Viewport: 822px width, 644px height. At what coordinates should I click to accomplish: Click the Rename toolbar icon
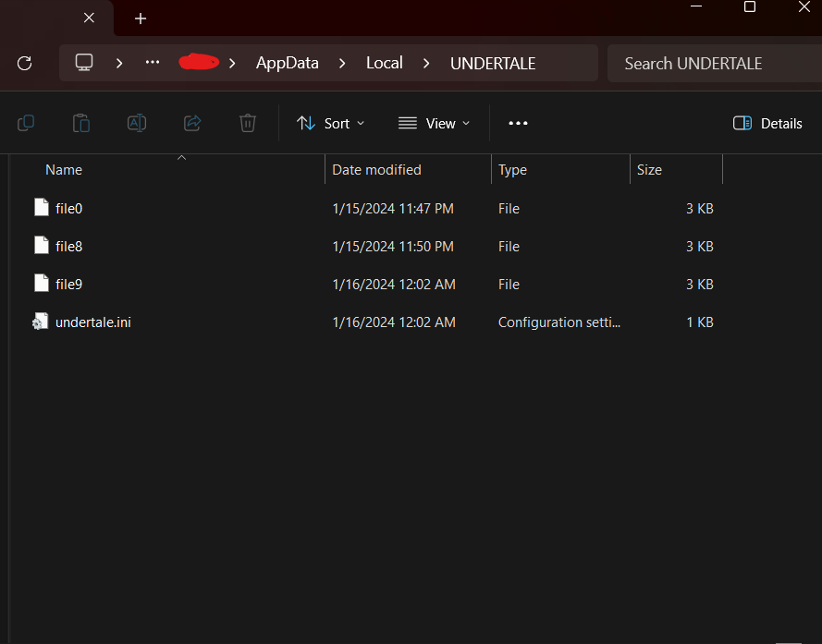click(137, 123)
